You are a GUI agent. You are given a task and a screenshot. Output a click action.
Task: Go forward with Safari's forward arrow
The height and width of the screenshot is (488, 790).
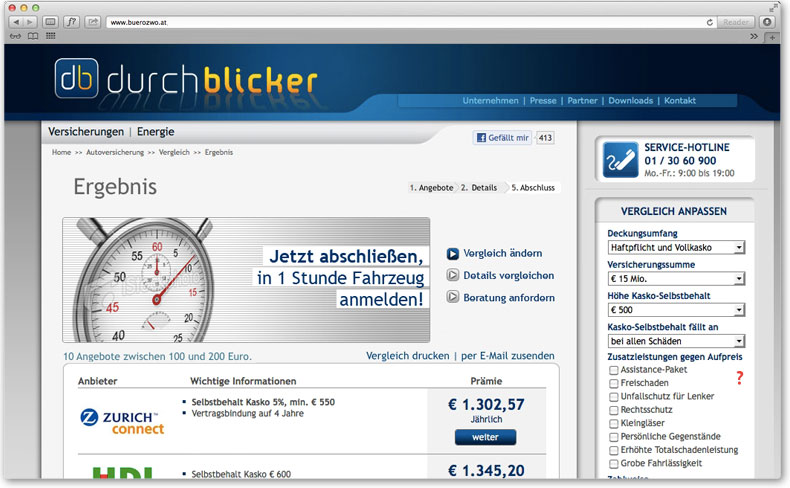pos(30,22)
